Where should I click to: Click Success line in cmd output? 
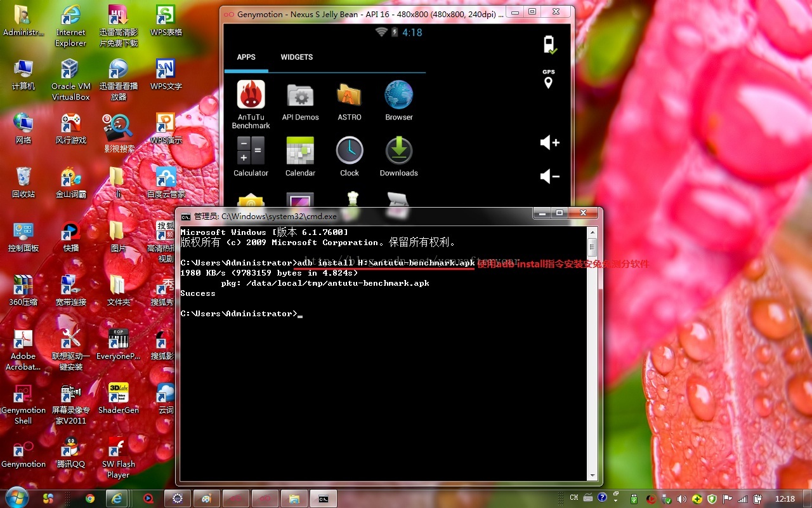198,293
